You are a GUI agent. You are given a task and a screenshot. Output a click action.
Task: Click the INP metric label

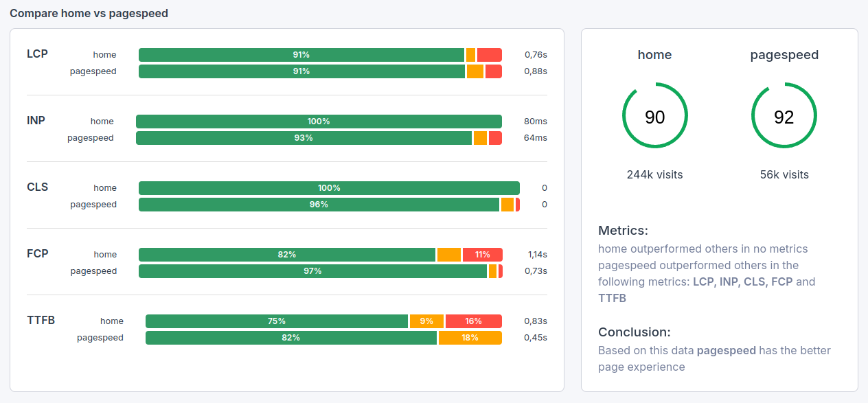click(x=37, y=120)
